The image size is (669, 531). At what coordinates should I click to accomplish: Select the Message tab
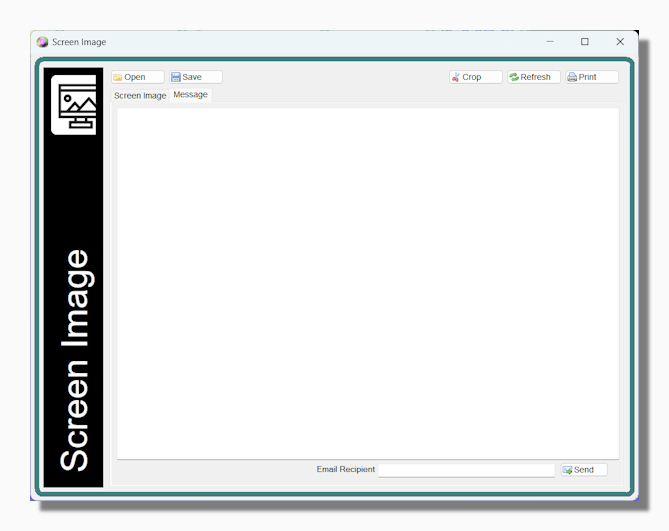coord(190,95)
